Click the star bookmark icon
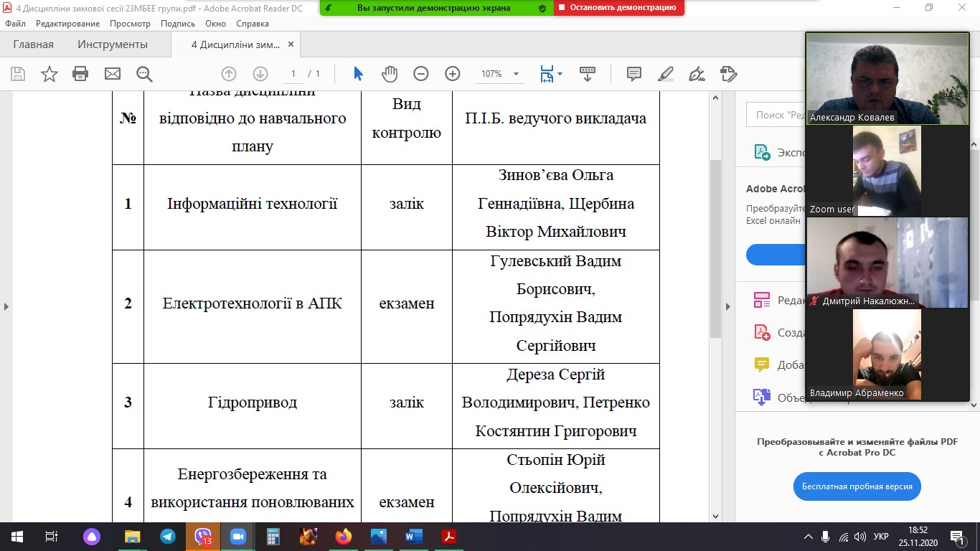This screenshot has width=980, height=551. pyautogui.click(x=49, y=74)
